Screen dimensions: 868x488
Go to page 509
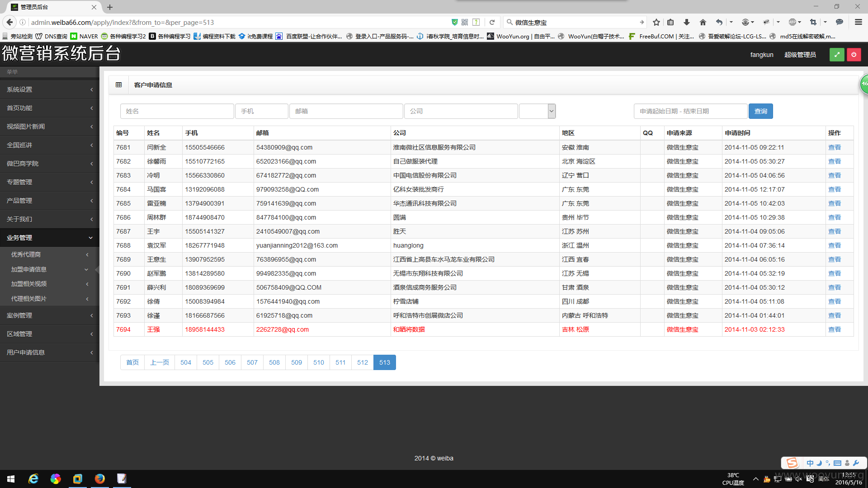pos(297,362)
